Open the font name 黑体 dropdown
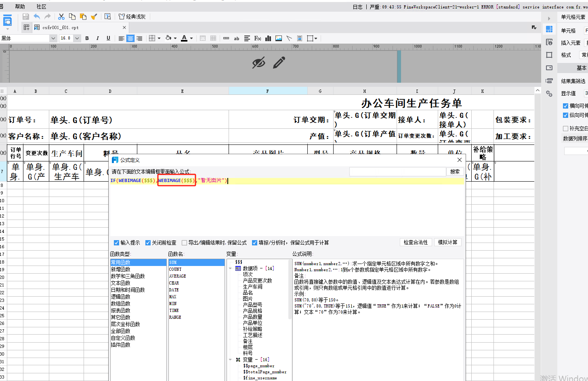 (53, 38)
